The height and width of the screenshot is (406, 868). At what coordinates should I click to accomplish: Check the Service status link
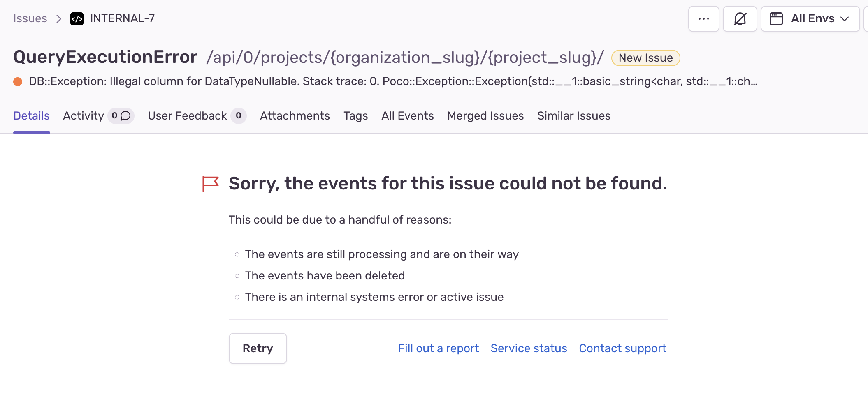click(528, 348)
